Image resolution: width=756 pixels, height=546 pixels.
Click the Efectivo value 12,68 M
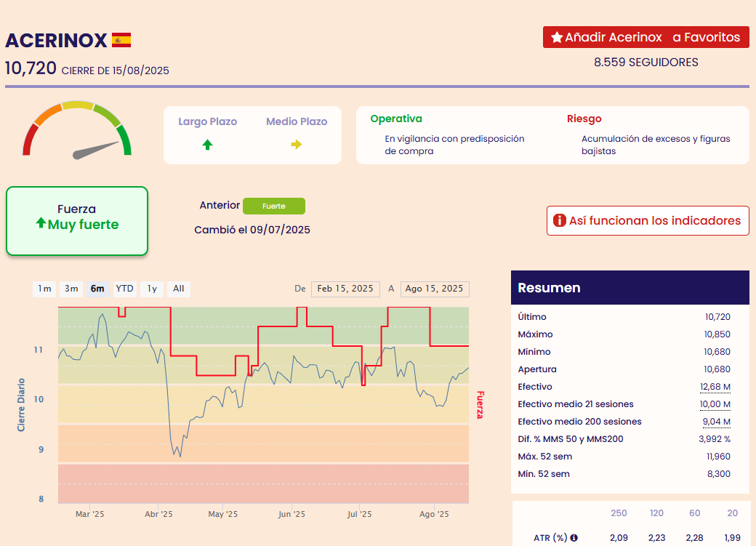(715, 387)
